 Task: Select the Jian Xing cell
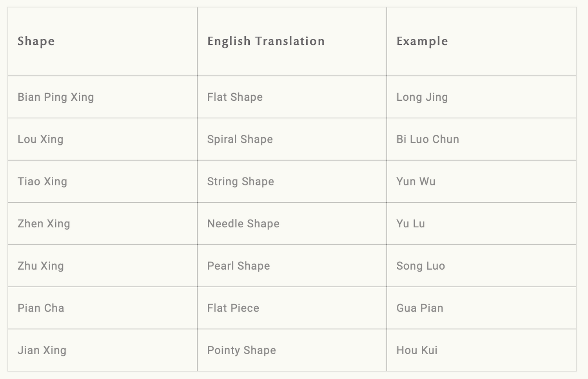(x=103, y=350)
